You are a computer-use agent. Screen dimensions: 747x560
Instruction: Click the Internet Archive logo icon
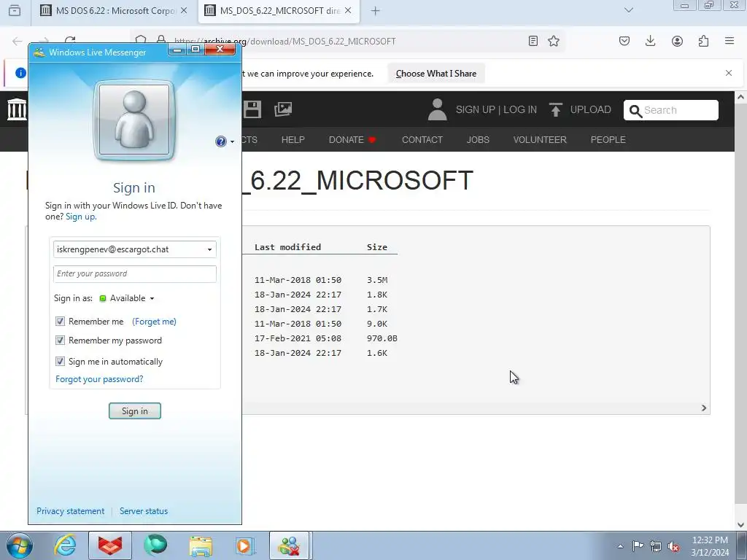point(18,109)
